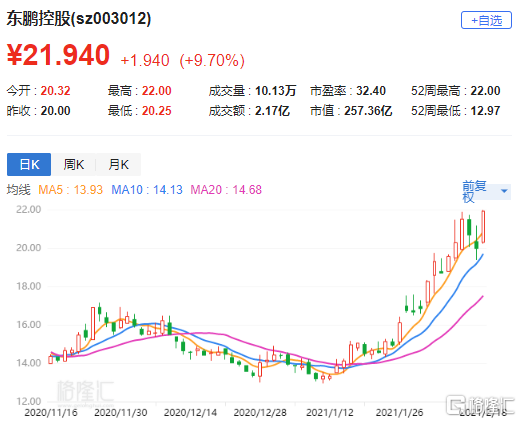Screen dimensions: 521x422
Task: Click the 2020/11/16 date axis label
Action: tap(51, 413)
